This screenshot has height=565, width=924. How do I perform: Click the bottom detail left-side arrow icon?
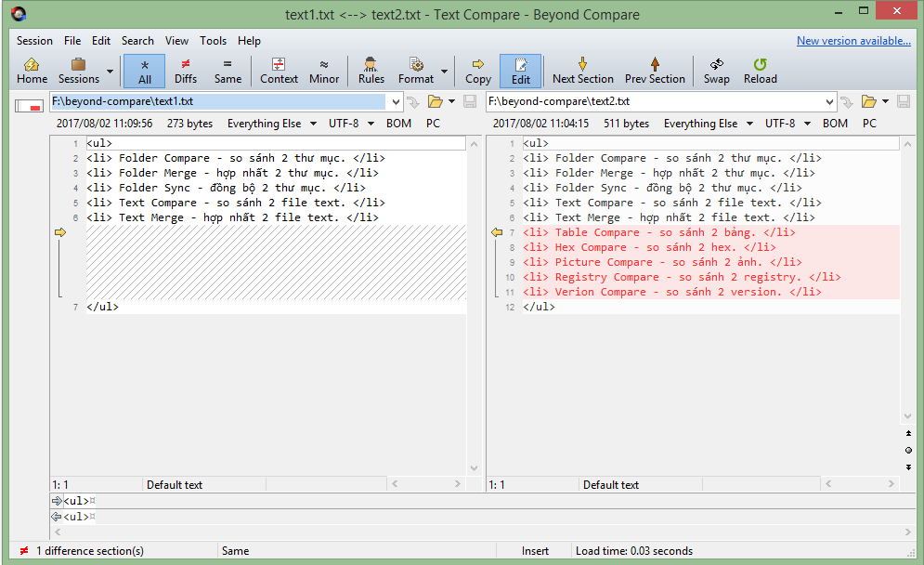[57, 517]
